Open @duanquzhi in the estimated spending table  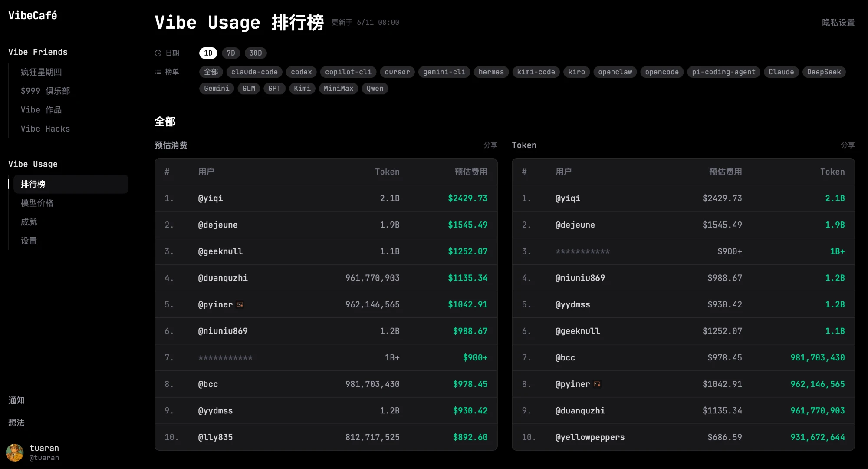point(223,278)
